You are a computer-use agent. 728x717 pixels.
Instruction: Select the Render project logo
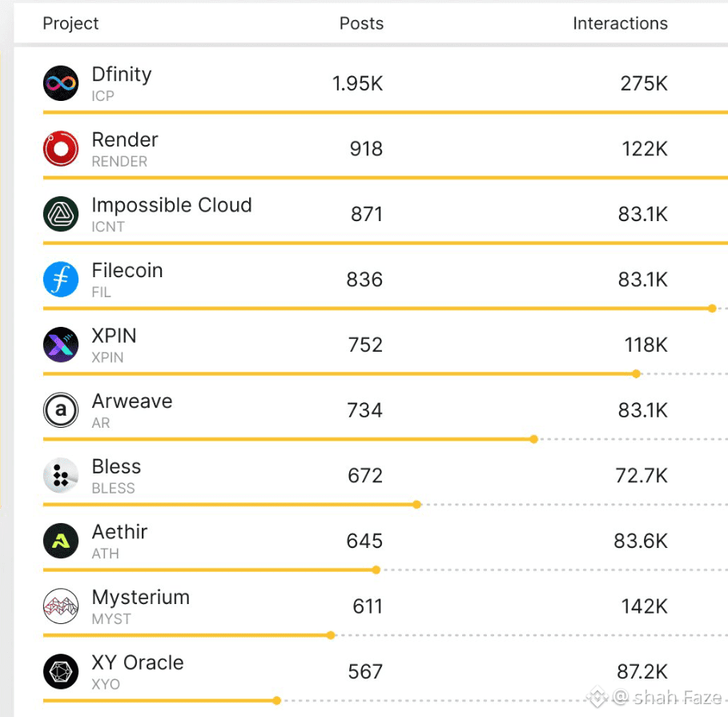(x=59, y=148)
